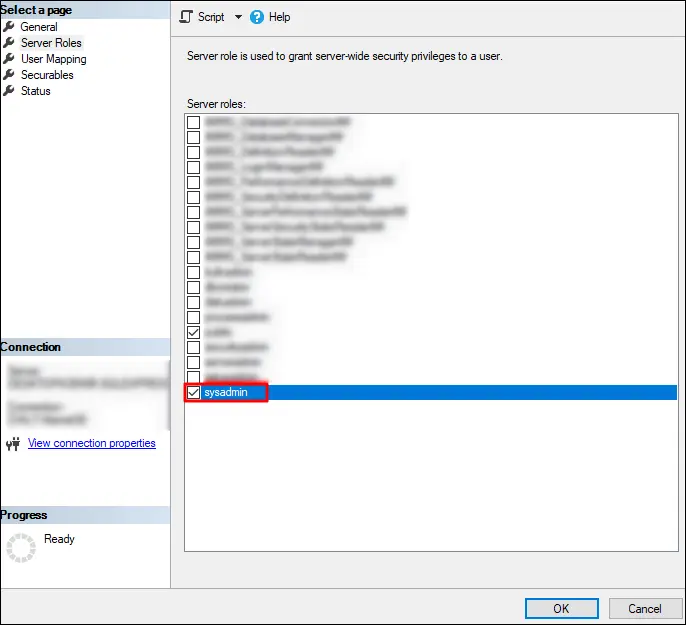The height and width of the screenshot is (625, 686).
Task: Open the General page
Action: tap(39, 27)
